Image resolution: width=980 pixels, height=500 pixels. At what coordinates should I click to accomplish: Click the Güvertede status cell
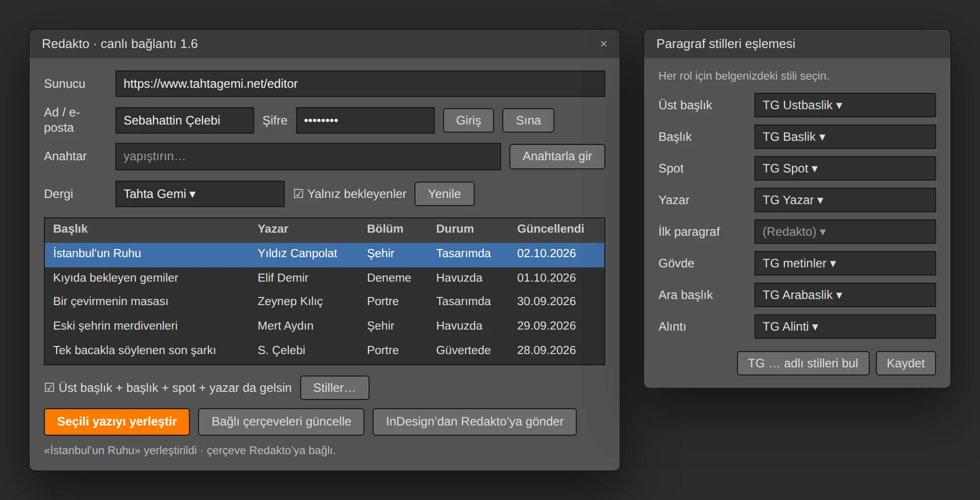point(463,350)
